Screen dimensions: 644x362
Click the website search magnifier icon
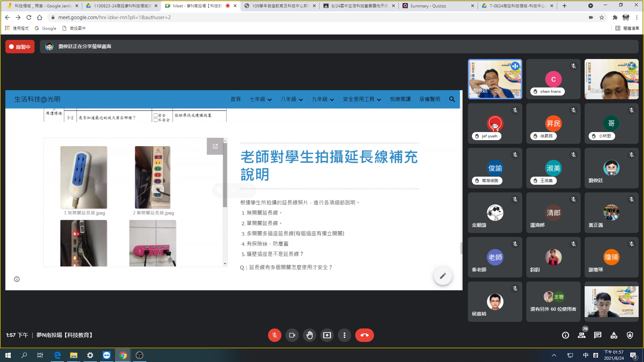(x=452, y=99)
